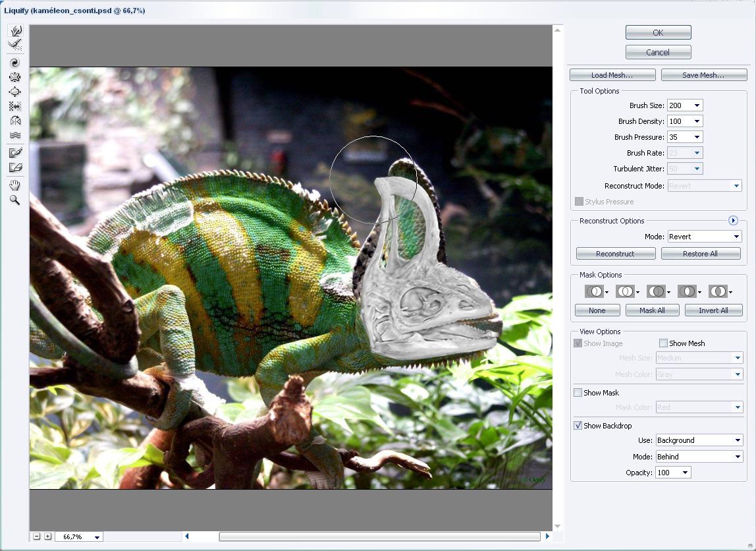This screenshot has width=756, height=551.
Task: Select the Pucker tool
Action: (15, 77)
